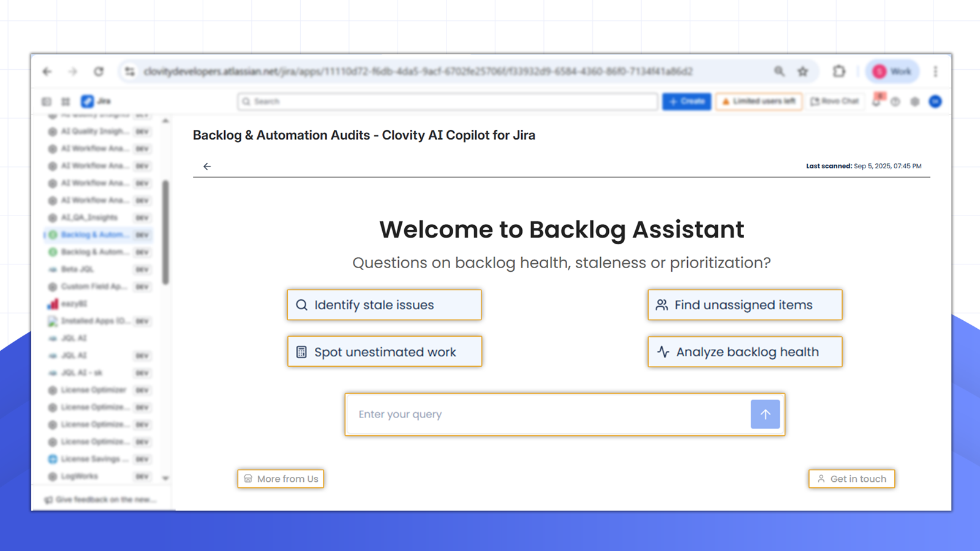Focus the Jira Search field
Viewport: 980px width, 551px height.
tap(448, 102)
